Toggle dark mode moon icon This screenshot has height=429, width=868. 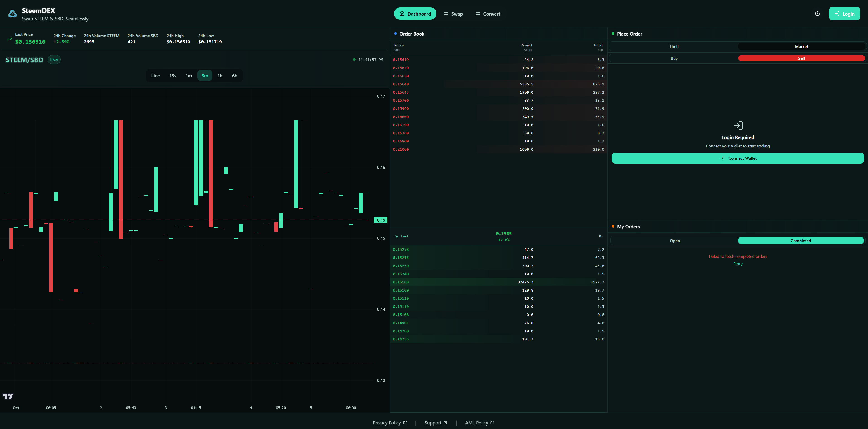[x=818, y=14]
